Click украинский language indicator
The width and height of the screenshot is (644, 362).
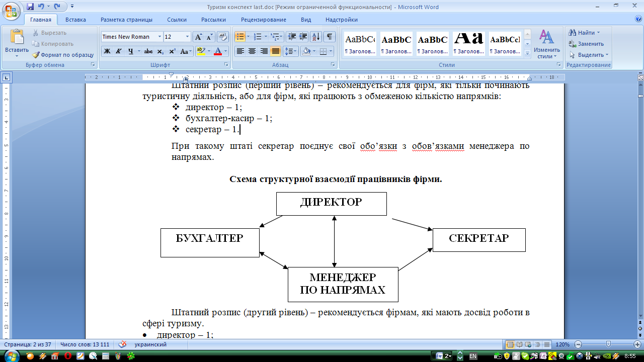pyautogui.click(x=150, y=344)
